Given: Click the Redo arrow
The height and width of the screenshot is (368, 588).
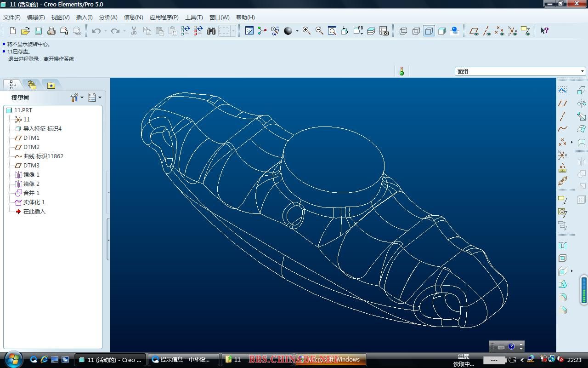Looking at the screenshot, I should coord(115,31).
